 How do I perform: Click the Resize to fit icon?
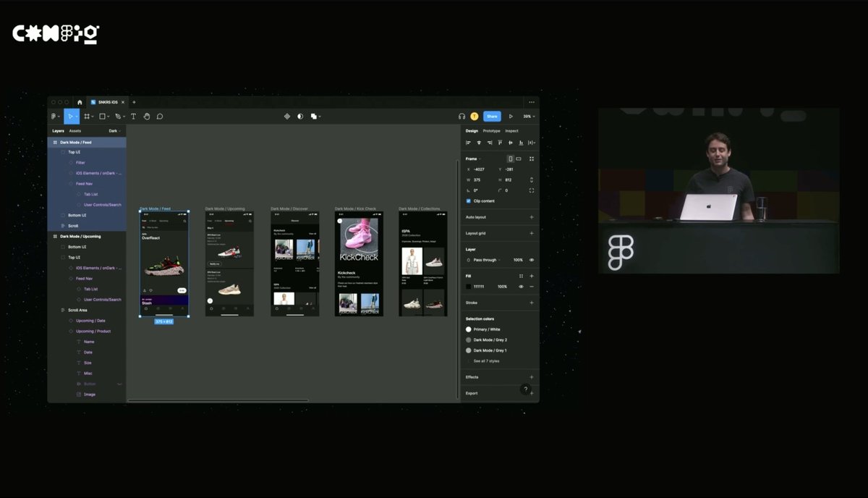tap(532, 159)
